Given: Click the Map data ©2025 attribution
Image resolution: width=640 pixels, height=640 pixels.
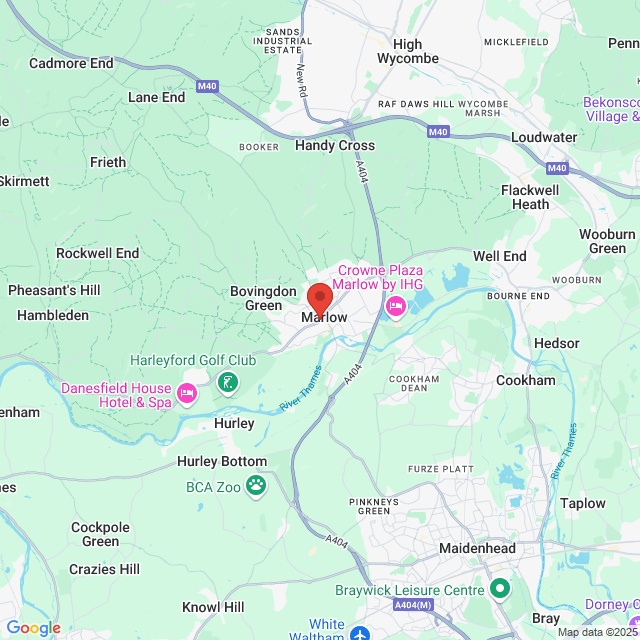Looking at the screenshot, I should tap(598, 633).
